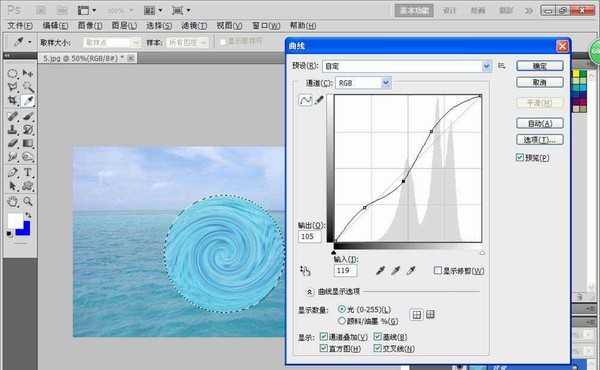Select the 颜料/油墨 %(G) radio option
The height and width of the screenshot is (370, 600).
(x=342, y=321)
